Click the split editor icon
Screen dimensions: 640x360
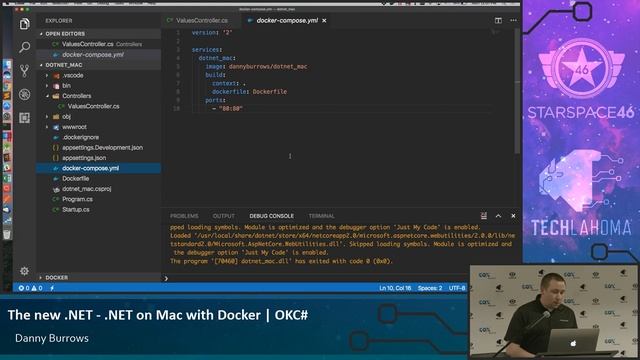(498, 20)
